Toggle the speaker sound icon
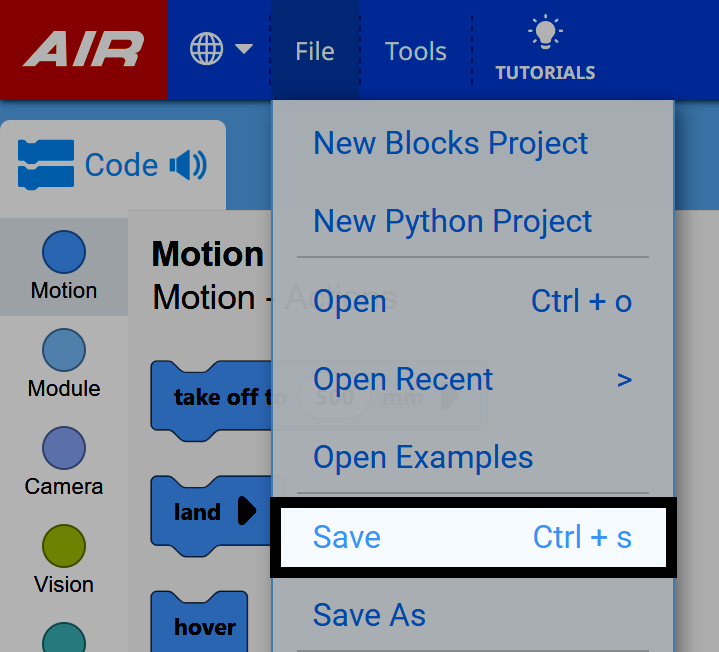 coord(188,165)
